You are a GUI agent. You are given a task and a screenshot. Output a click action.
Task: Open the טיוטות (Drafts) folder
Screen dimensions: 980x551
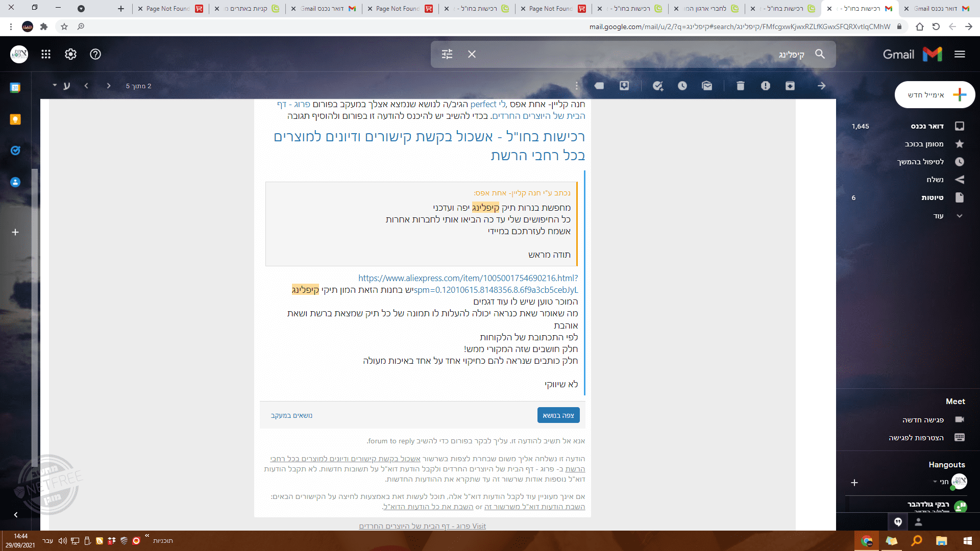point(932,197)
